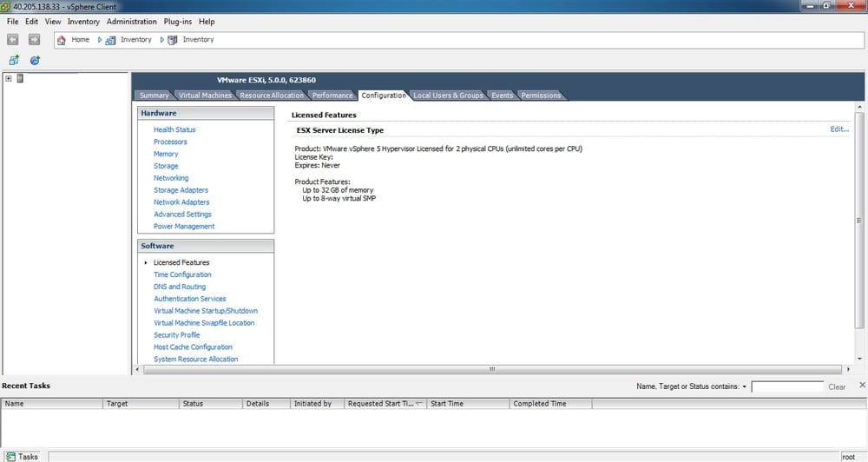The width and height of the screenshot is (868, 462).
Task: Click the recent tasks filter text field
Action: pyautogui.click(x=787, y=386)
